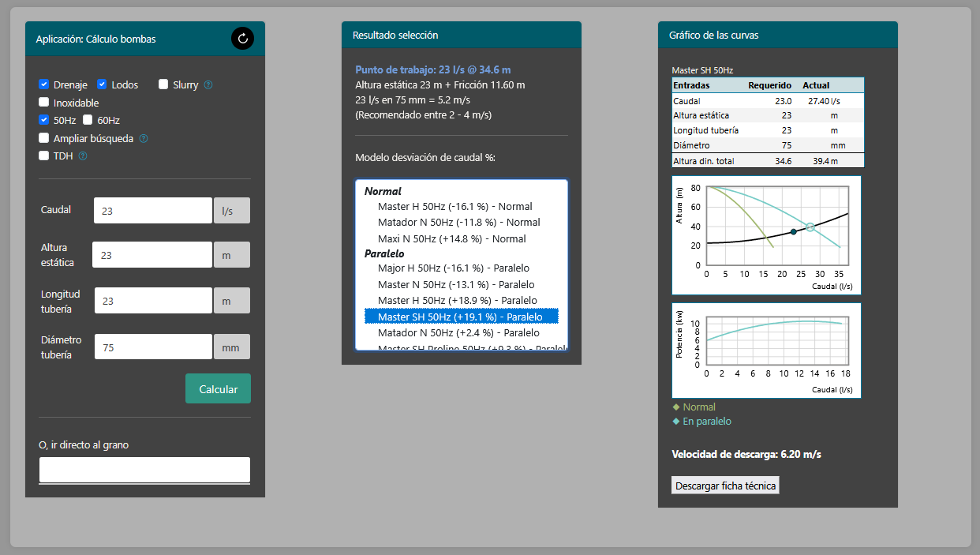Uncheck the Drenaje checkbox
The image size is (980, 555).
pyautogui.click(x=44, y=84)
